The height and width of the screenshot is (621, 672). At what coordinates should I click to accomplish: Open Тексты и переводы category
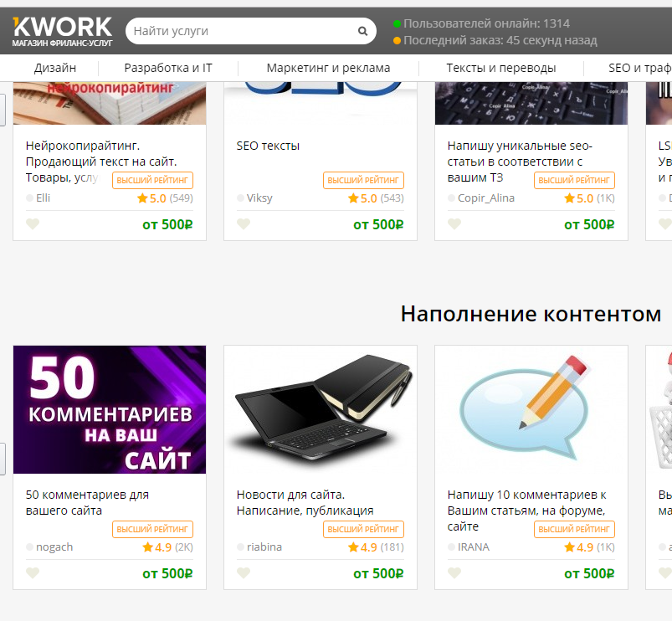(501, 68)
